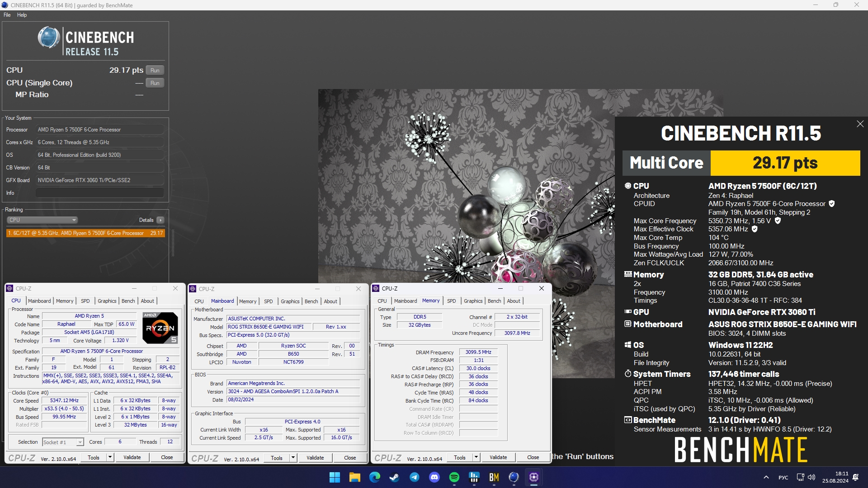Click Max Core Frequency verified shield icon
Viewport: 868px width, 488px height.
[x=778, y=221]
